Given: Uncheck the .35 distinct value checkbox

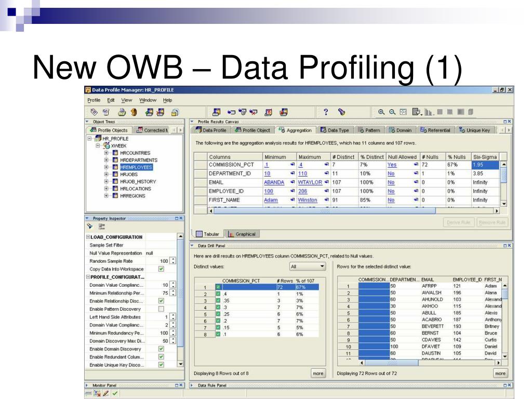Looking at the screenshot, I should (x=218, y=301).
